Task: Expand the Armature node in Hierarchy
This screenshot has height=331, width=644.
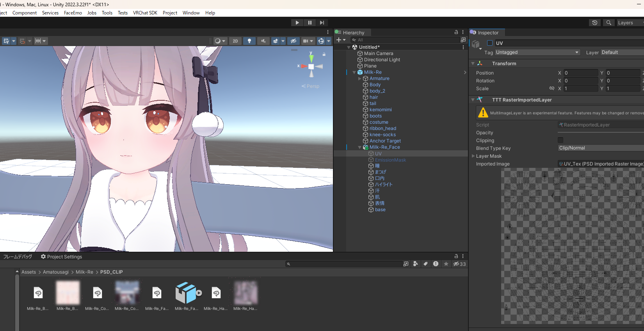Action: (359, 78)
